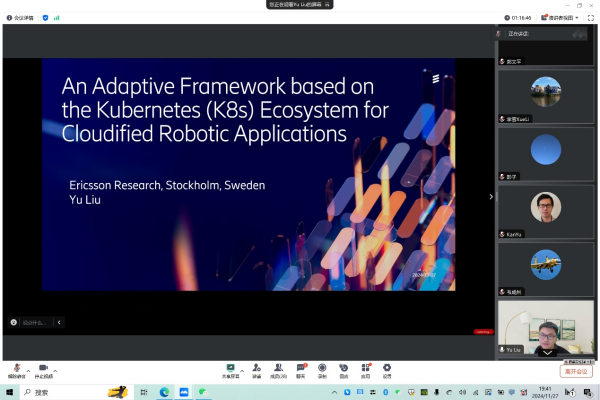
Task: Unmute the microphone in meeting toolbar
Action: click(15, 369)
